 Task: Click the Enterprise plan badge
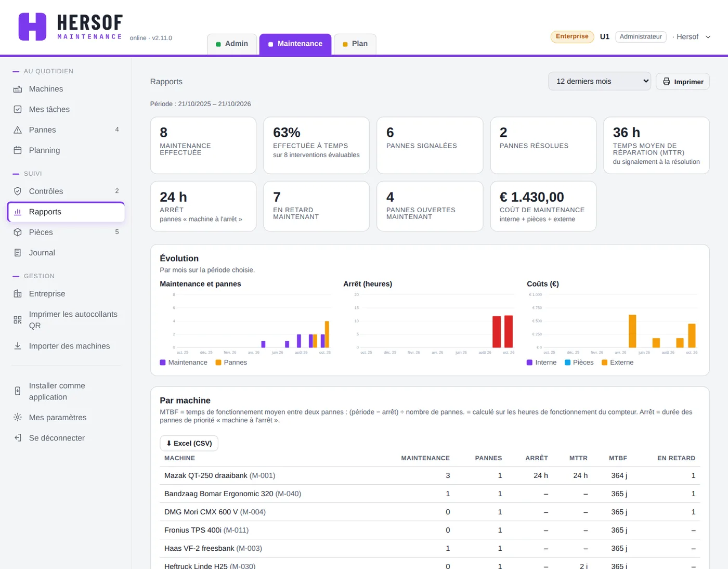pyautogui.click(x=572, y=36)
